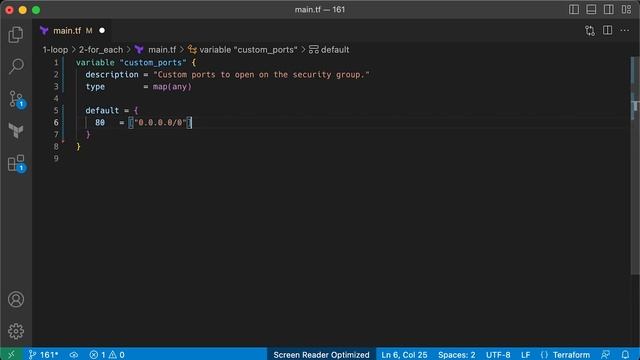The width and height of the screenshot is (640, 360).
Task: Click the macOS green zoom window button
Action: [36, 10]
